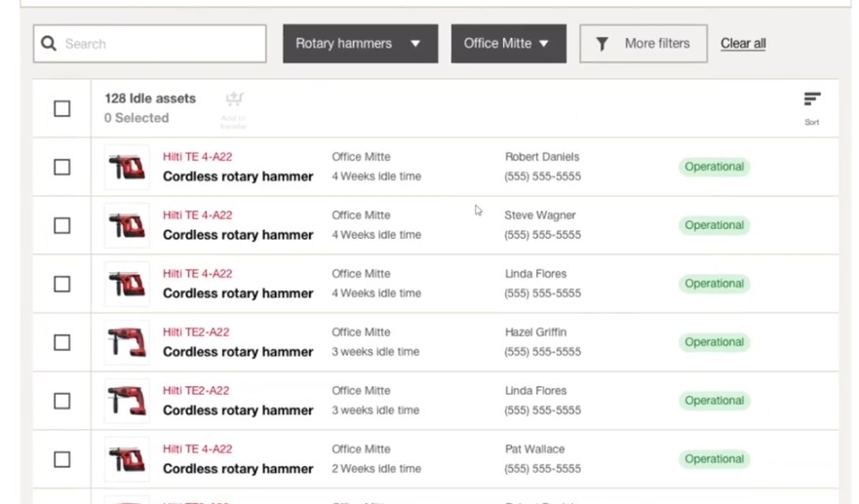
Task: Focus the Search input field
Action: tap(149, 43)
